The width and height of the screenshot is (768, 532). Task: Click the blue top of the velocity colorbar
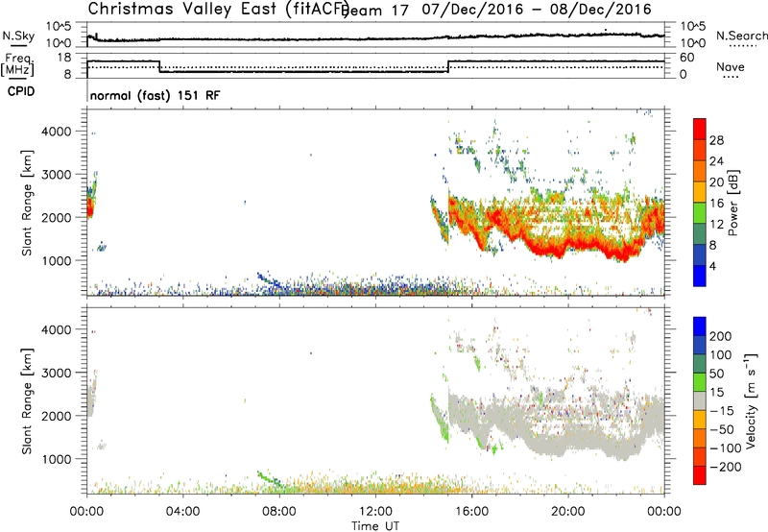tap(700, 326)
